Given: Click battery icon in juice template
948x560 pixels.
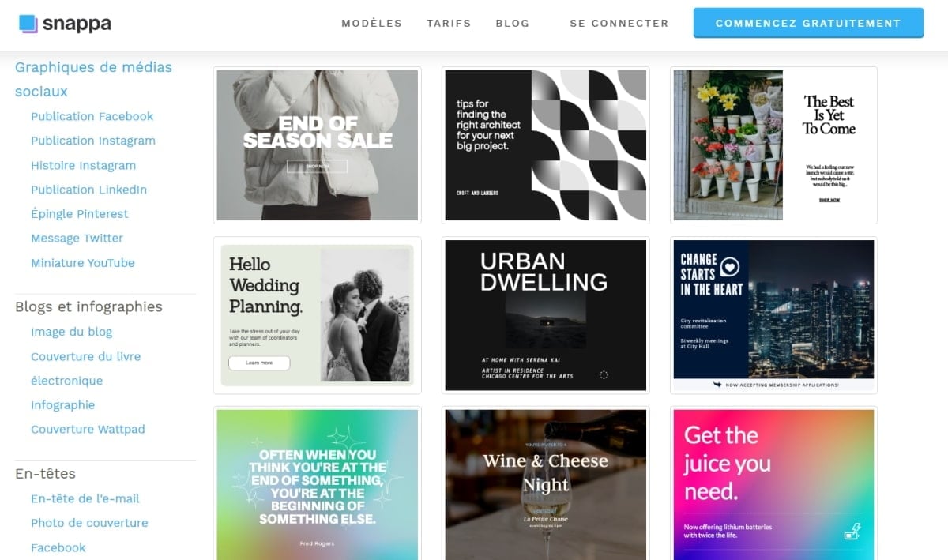Looking at the screenshot, I should [x=852, y=531].
